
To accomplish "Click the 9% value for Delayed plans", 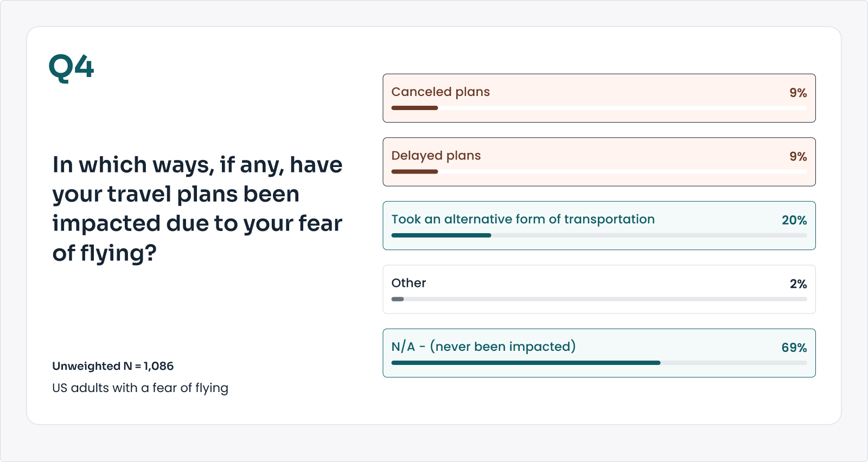I will (x=797, y=157).
